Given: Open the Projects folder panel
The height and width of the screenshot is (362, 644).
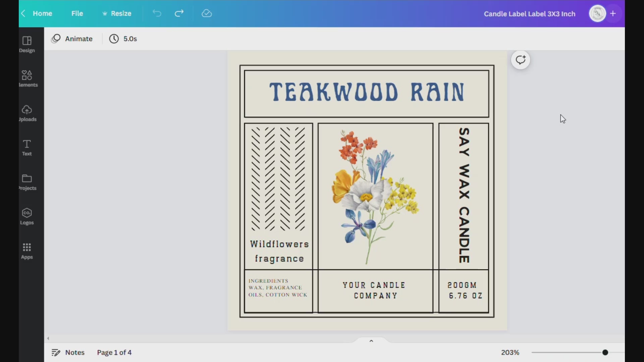Looking at the screenshot, I should coord(27,182).
